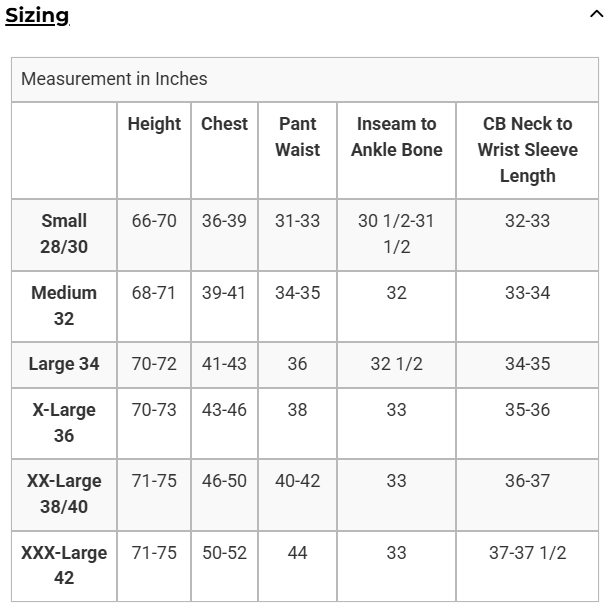Select the Medium 32 row label
Image resolution: width=614 pixels, height=612 pixels.
[x=64, y=306]
